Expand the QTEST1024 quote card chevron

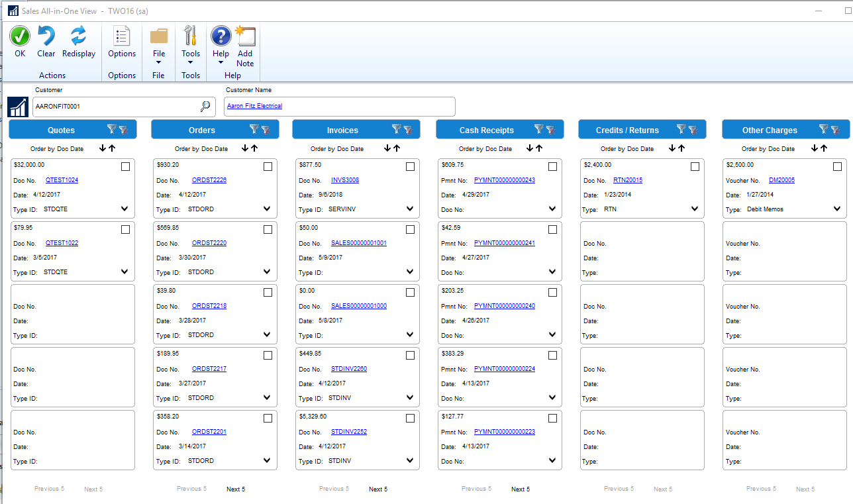pos(125,209)
